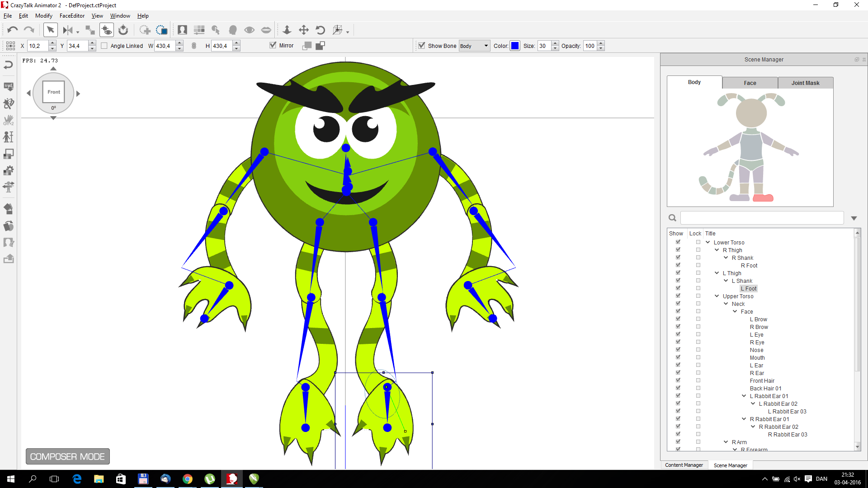Collapse the R Thigh tree node
The height and width of the screenshot is (488, 868).
click(x=717, y=250)
